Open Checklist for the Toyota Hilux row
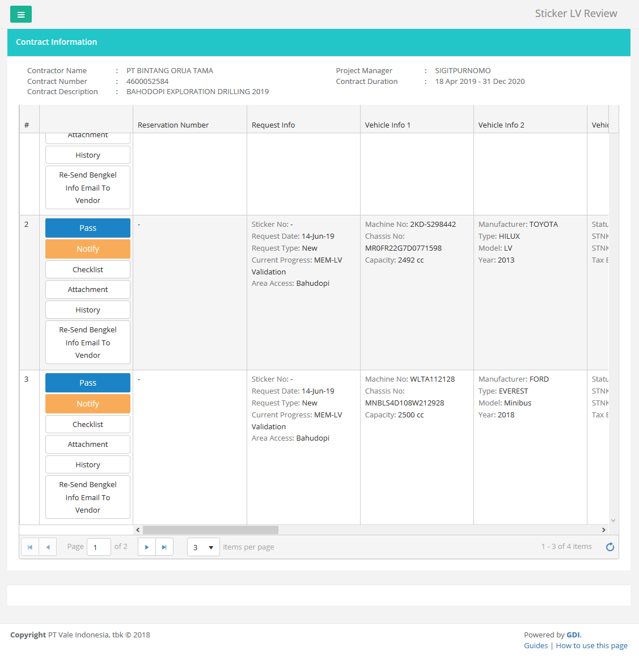639x672 pixels. [x=88, y=269]
